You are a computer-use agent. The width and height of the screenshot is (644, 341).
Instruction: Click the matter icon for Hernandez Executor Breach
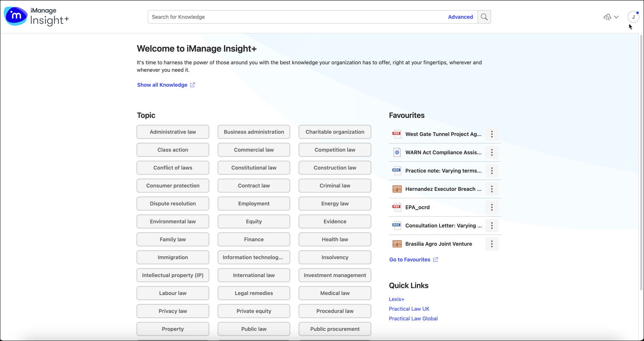pyautogui.click(x=397, y=189)
